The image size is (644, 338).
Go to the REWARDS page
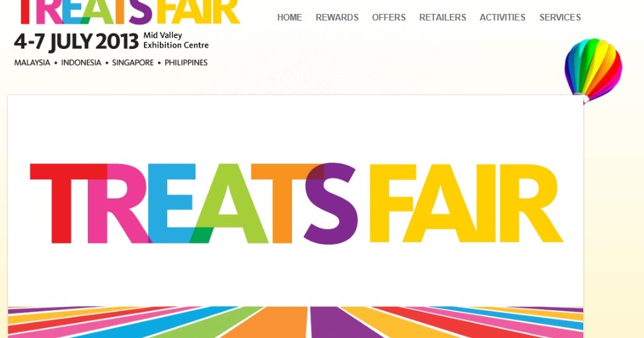tap(337, 17)
